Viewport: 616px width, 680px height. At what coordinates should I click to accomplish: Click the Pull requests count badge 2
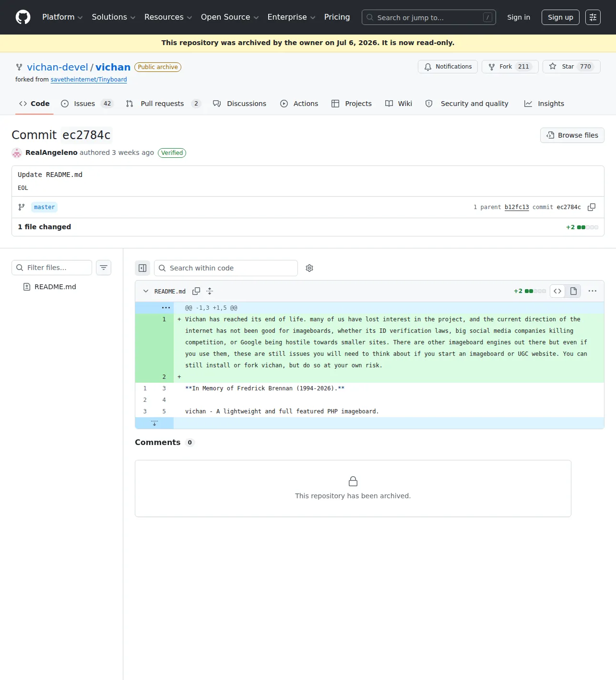pyautogui.click(x=196, y=104)
